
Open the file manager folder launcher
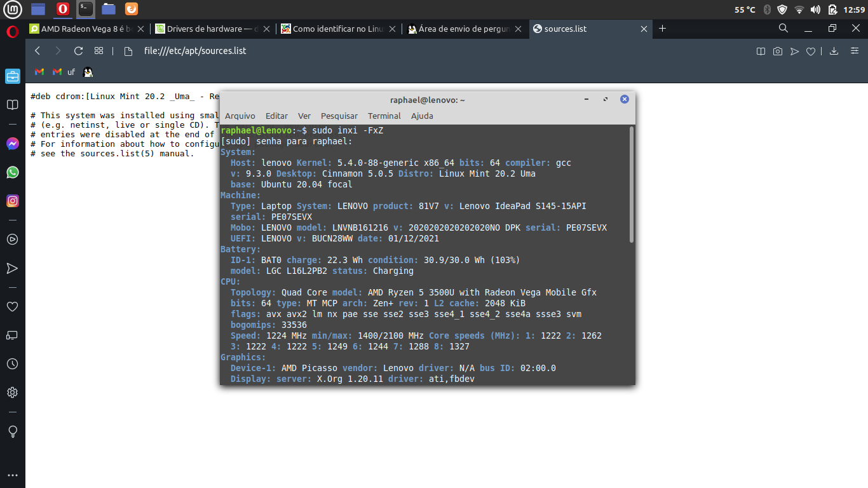109,9
